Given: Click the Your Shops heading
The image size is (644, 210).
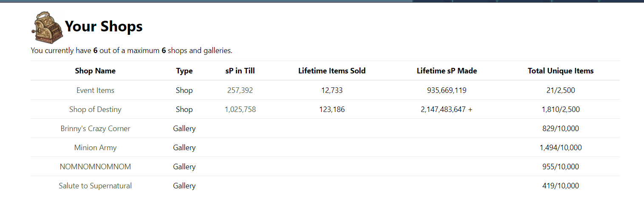Looking at the screenshot, I should (104, 27).
